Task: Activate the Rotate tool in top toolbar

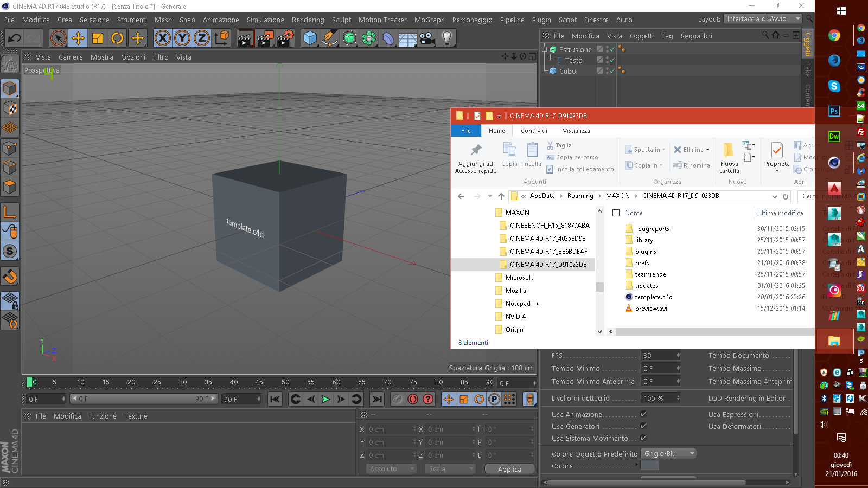Action: click(x=117, y=38)
